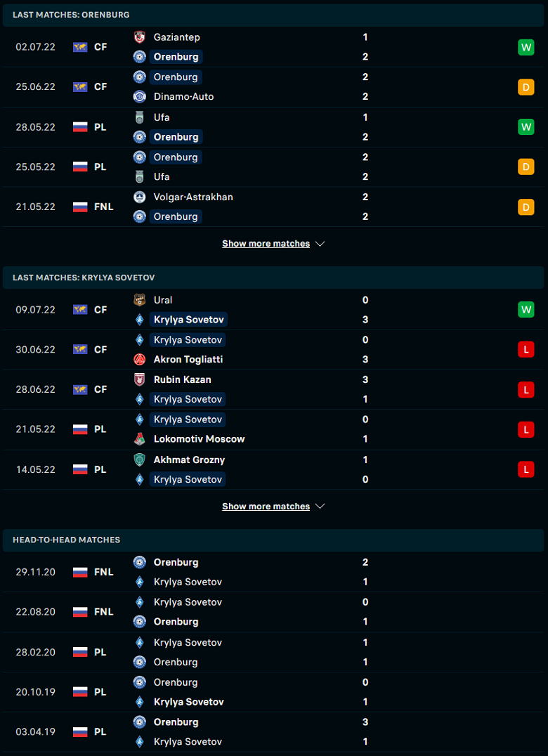Viewport: 548px width, 756px height.
Task: Click the world flag on 09.07.22 match
Action: [80, 310]
